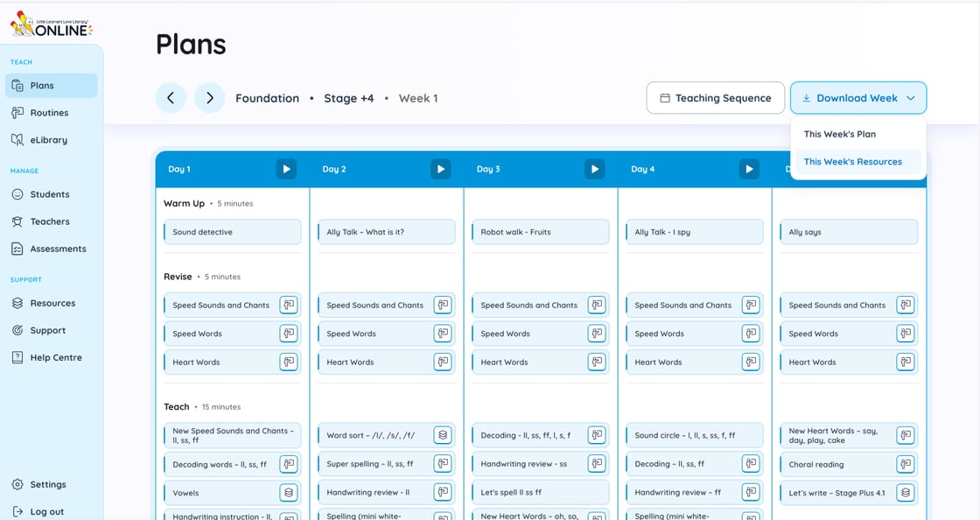Open stack icon for Word sort activity
This screenshot has height=520, width=980.
pyautogui.click(x=443, y=435)
